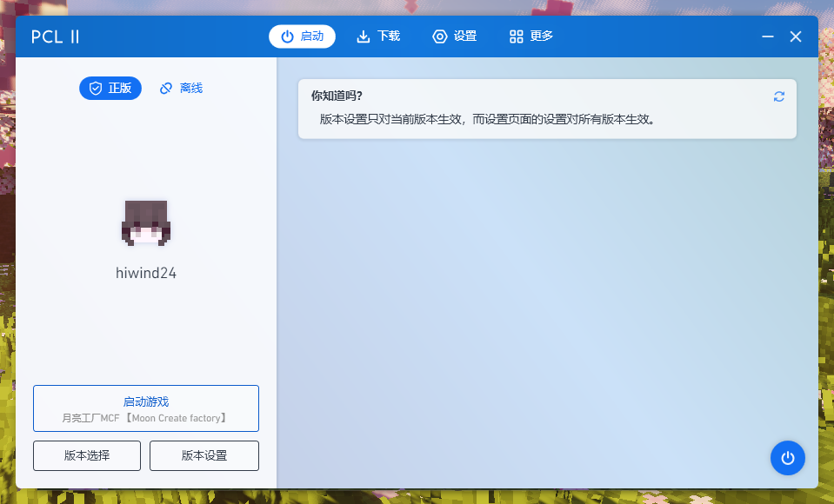
Task: Refresh the 你知道吗 tip card
Action: 778,96
